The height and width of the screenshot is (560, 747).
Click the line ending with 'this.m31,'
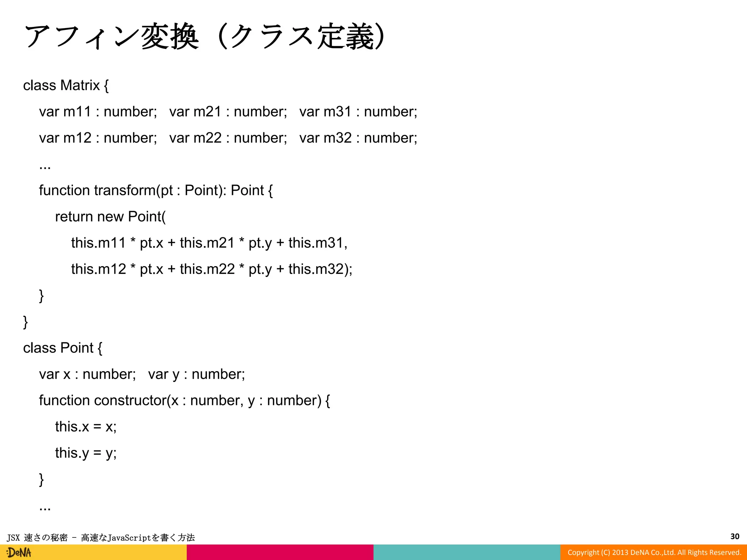(x=209, y=243)
